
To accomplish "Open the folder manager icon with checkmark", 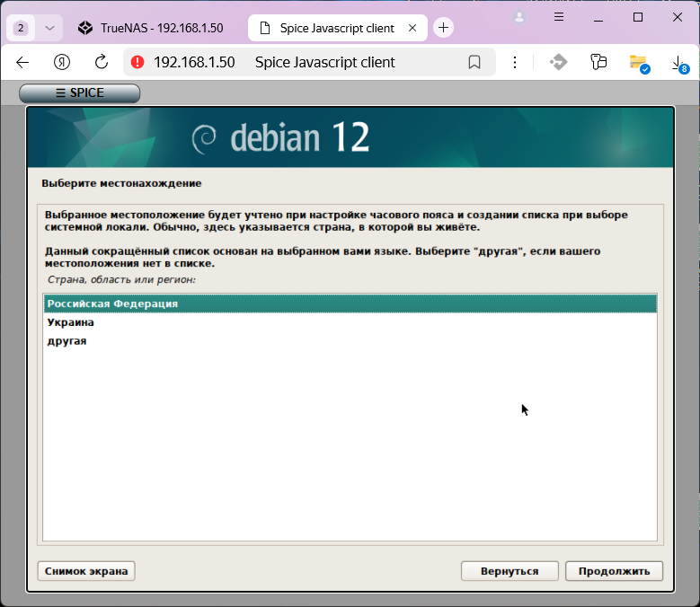I will click(x=639, y=64).
